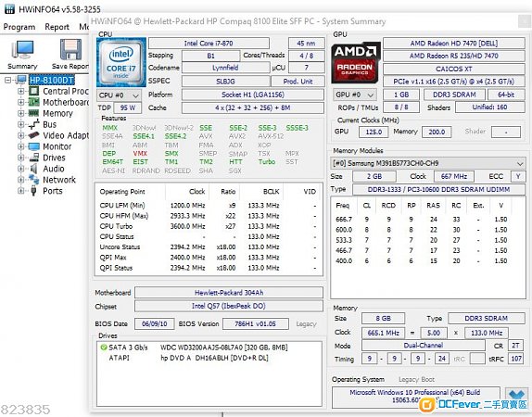Click the VMX feature flag
This screenshot has width=532, height=417.
tap(140, 154)
